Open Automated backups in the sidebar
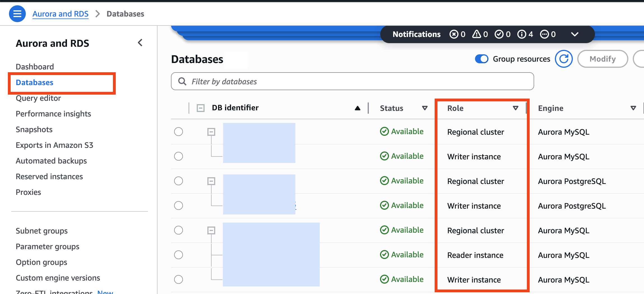The image size is (644, 294). tap(51, 161)
